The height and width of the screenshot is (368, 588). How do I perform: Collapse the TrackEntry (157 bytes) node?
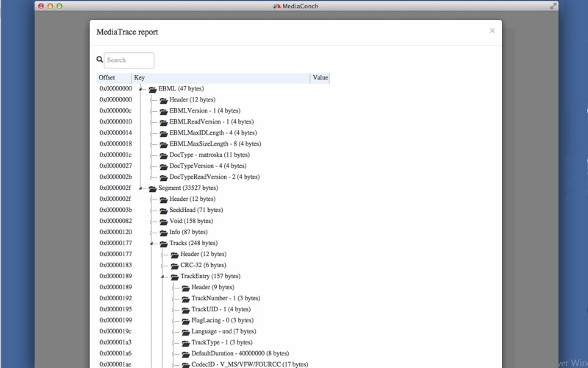tap(162, 277)
